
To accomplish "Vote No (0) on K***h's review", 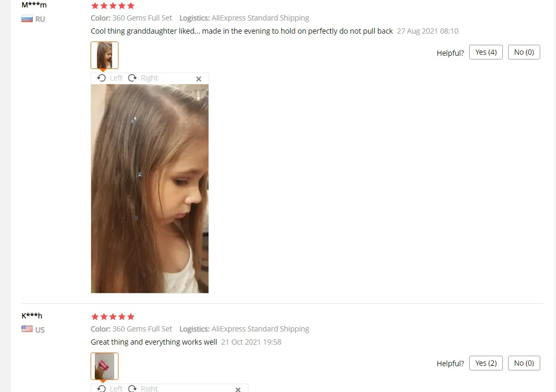I will tap(524, 363).
